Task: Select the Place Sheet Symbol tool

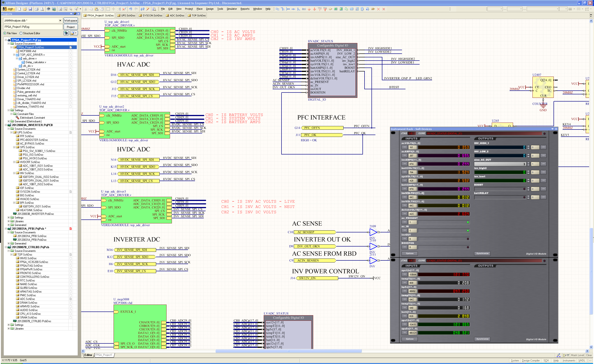Action: click(x=336, y=9)
